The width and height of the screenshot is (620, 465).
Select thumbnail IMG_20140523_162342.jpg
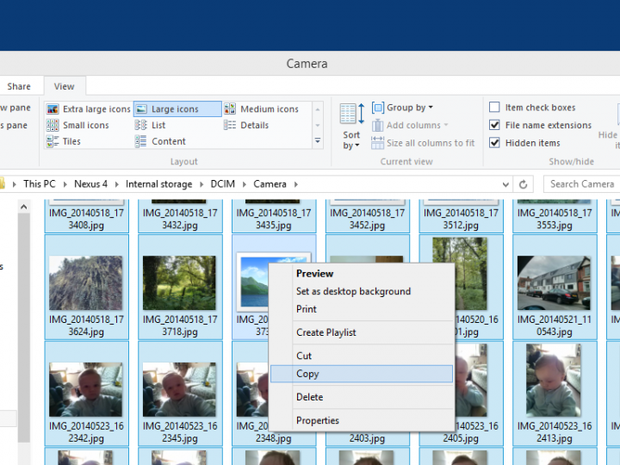point(86,389)
